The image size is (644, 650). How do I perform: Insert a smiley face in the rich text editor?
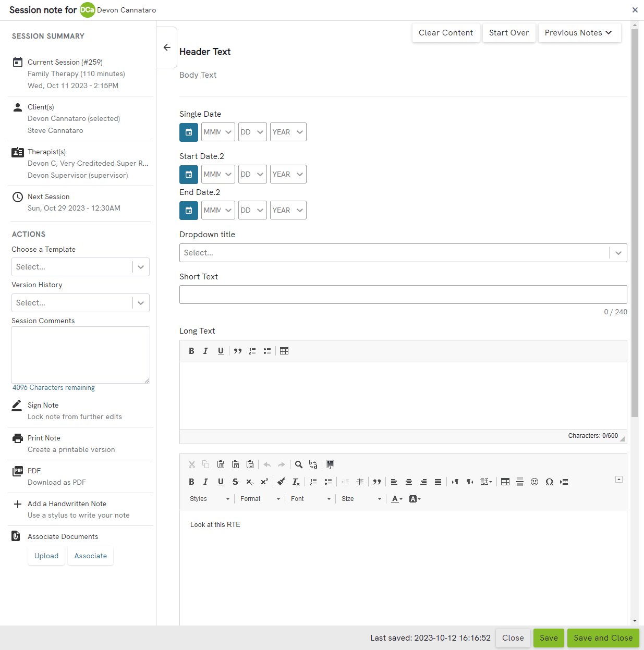(x=534, y=482)
